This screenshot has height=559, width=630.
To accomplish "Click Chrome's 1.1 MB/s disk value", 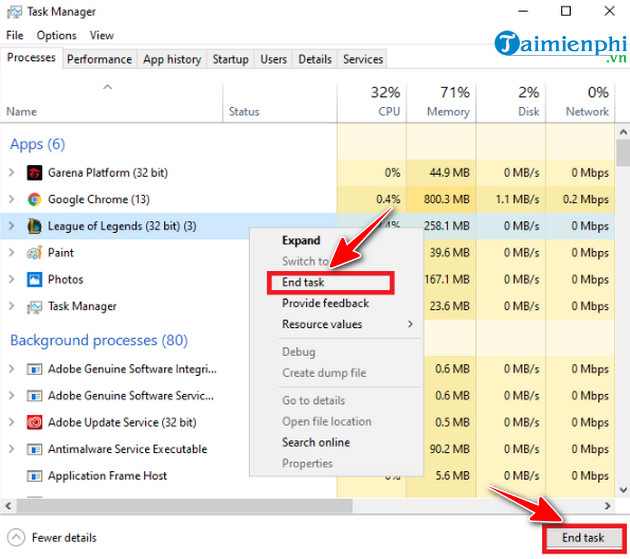I will tap(518, 199).
